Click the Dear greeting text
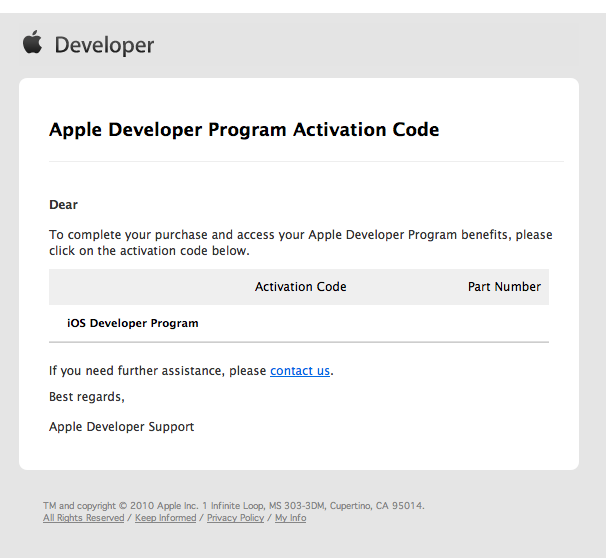Viewport: 606px width, 558px height. click(63, 204)
